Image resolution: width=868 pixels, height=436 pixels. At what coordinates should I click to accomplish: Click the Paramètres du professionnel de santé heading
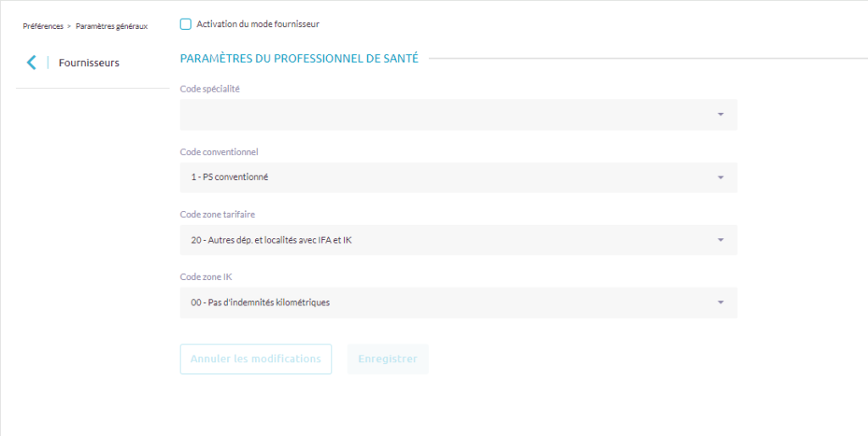[299, 59]
